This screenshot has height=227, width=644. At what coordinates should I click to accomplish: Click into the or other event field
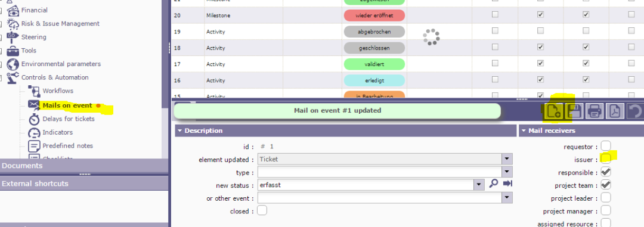coord(380,198)
